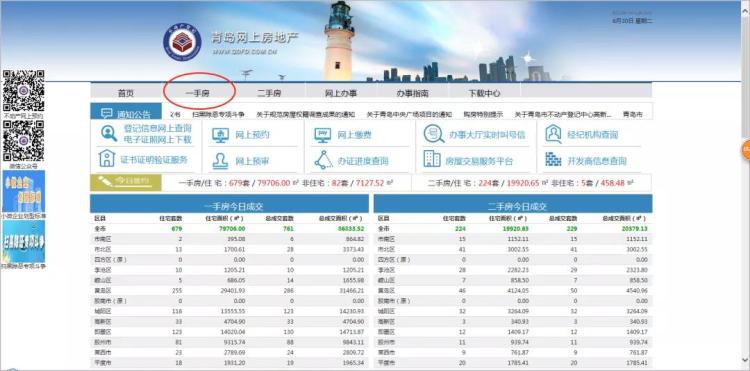The image size is (750, 371).
Task: Click the search icon for 办事大厅实时叫号信
Action: point(433,134)
